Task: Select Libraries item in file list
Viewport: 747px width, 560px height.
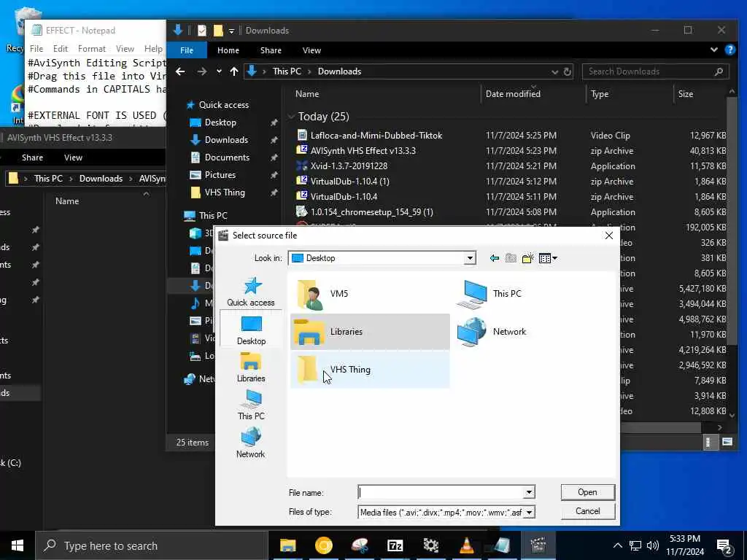Action: pos(370,332)
